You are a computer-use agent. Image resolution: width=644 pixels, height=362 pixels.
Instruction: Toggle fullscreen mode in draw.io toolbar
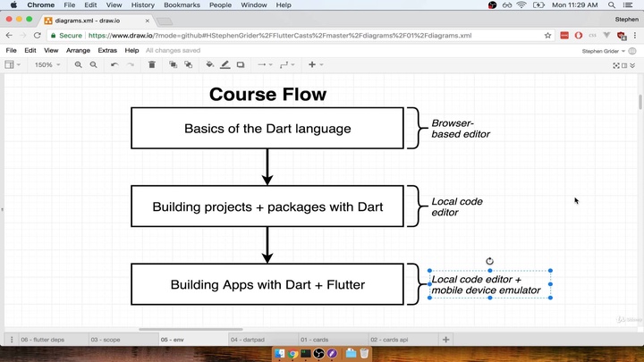coord(616,64)
